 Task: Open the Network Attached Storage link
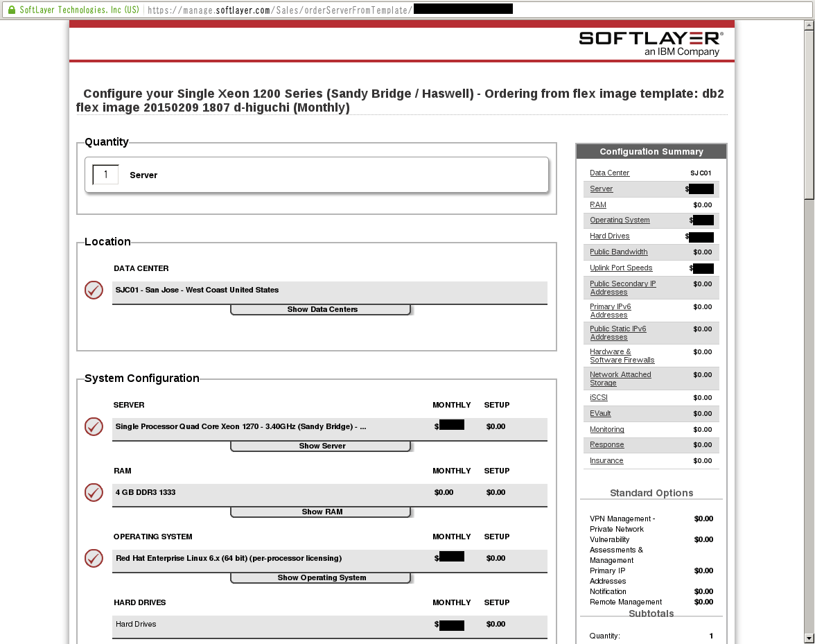(x=621, y=379)
